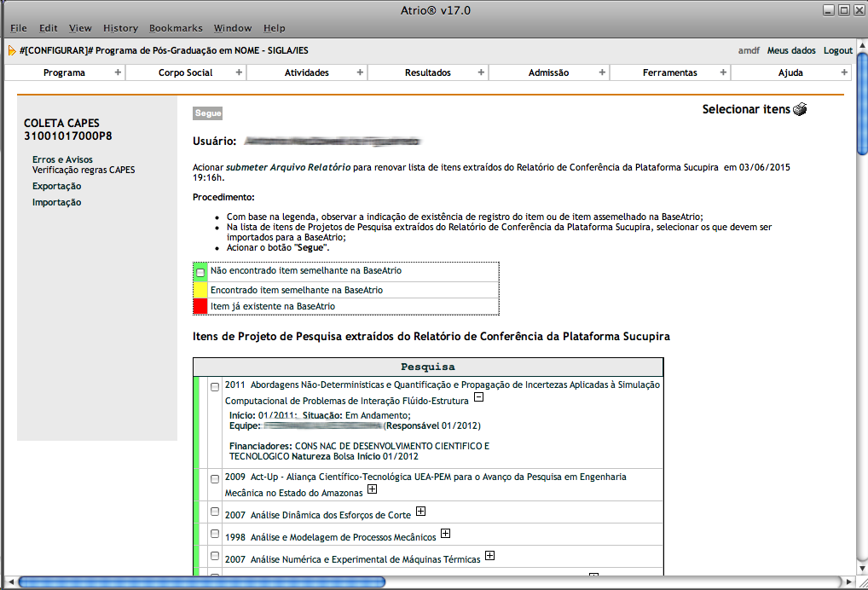Click the red legend color swatch
Viewport: 868px width, 590px height.
pyautogui.click(x=200, y=306)
